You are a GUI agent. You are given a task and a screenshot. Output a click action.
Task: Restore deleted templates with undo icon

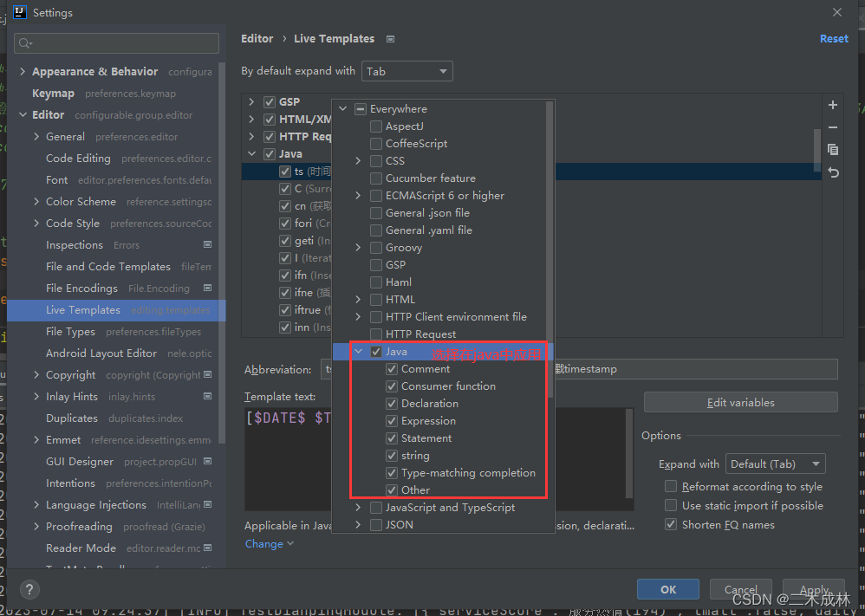tap(833, 172)
